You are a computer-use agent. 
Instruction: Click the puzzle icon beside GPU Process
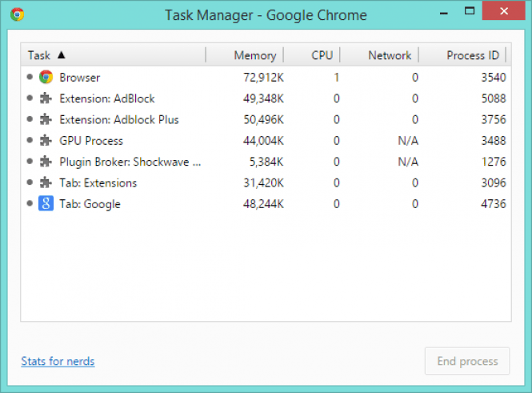click(x=46, y=141)
